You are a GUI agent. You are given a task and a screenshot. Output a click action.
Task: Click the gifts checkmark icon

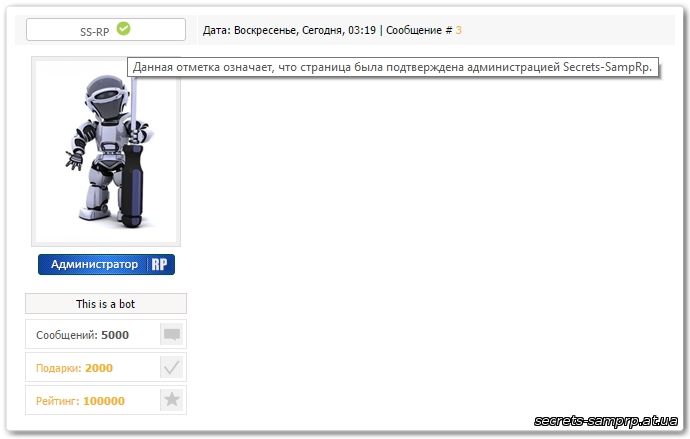pyautogui.click(x=172, y=367)
